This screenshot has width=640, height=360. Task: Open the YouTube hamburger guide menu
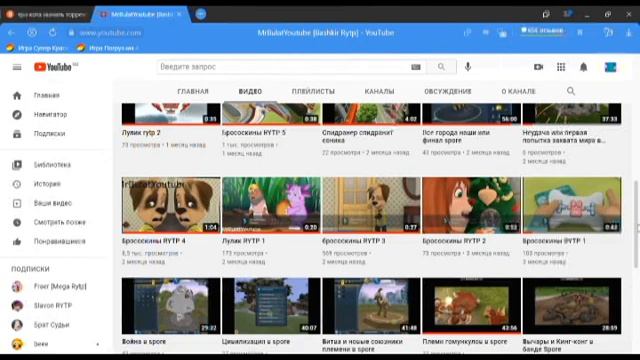17,67
